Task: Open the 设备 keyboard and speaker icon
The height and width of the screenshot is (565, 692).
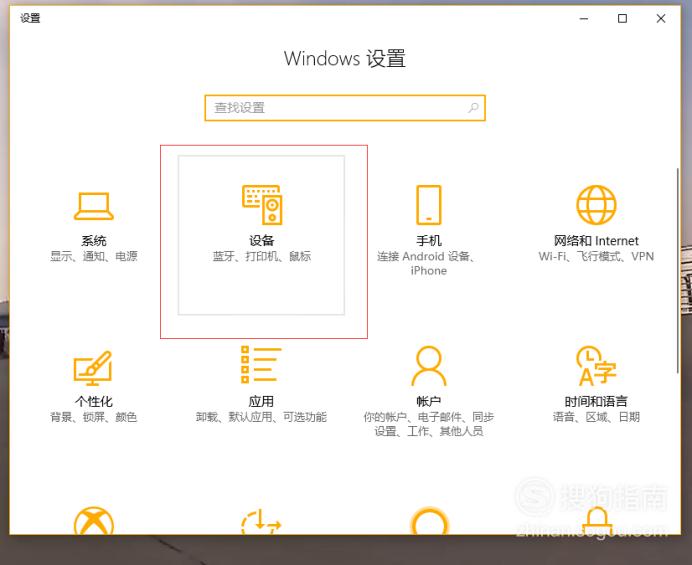Action: pyautogui.click(x=262, y=205)
